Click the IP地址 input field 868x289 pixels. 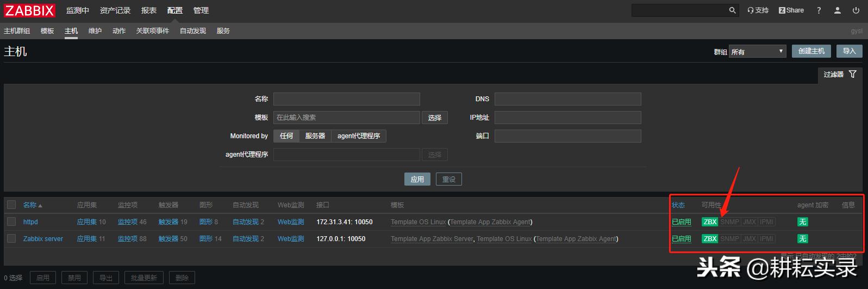click(567, 118)
